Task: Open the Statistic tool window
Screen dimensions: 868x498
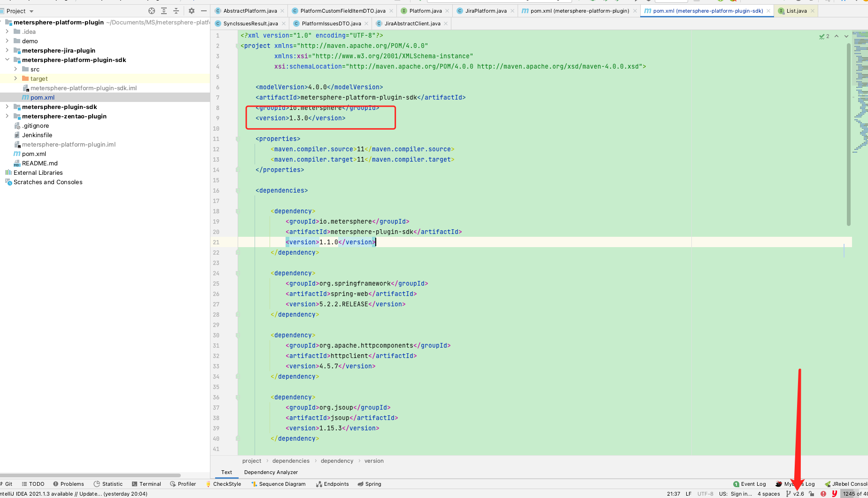Action: coord(108,484)
